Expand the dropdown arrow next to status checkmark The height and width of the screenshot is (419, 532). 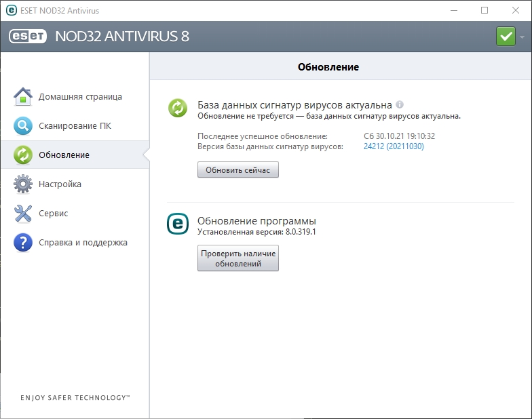tap(522, 37)
